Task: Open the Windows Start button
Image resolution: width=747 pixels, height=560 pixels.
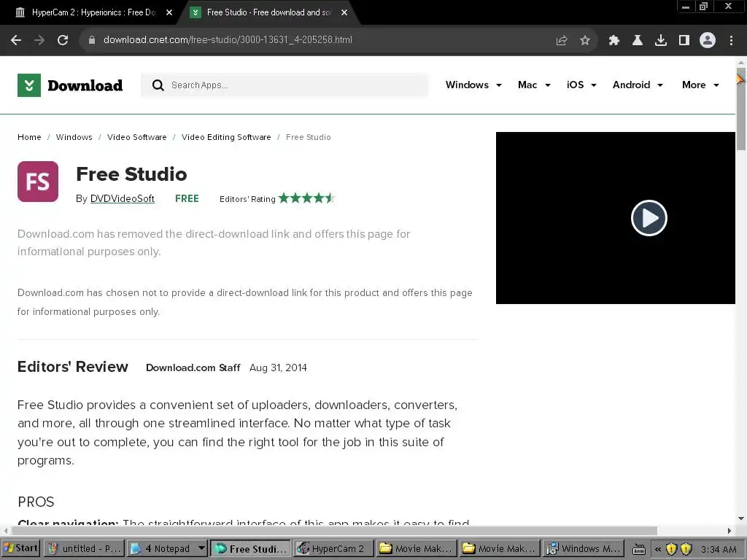Action: pyautogui.click(x=20, y=548)
